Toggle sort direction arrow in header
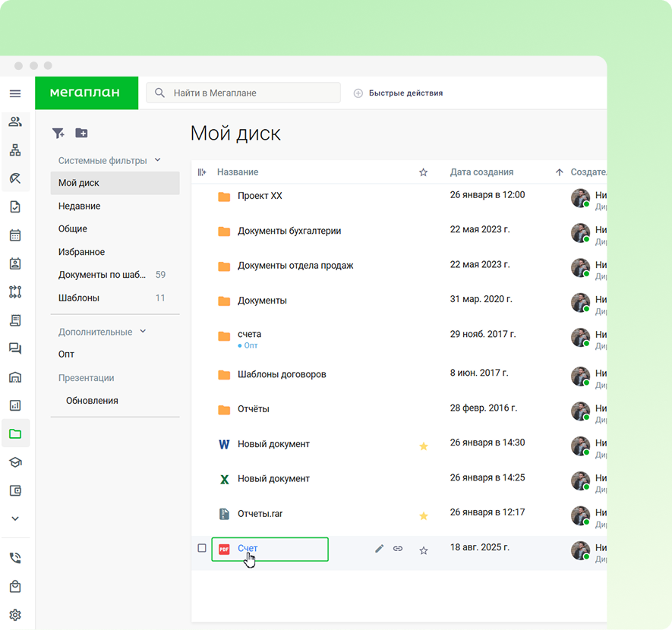The width and height of the screenshot is (672, 630). [x=560, y=172]
